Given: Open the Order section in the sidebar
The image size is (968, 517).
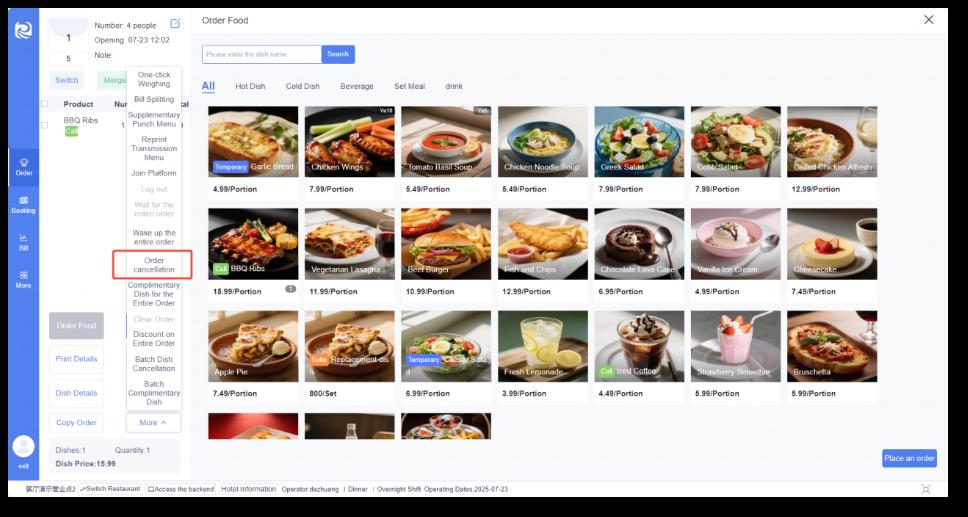Looking at the screenshot, I should 23,167.
